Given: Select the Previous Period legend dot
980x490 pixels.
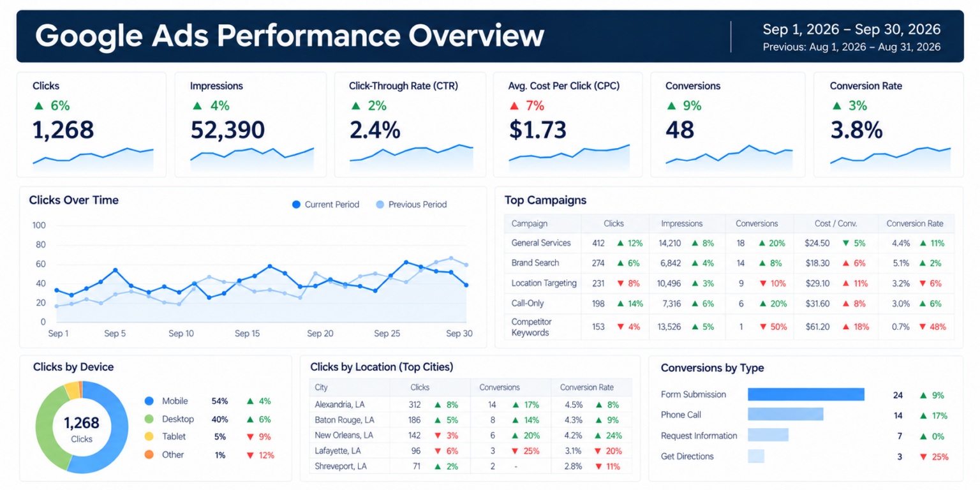Looking at the screenshot, I should [x=380, y=205].
